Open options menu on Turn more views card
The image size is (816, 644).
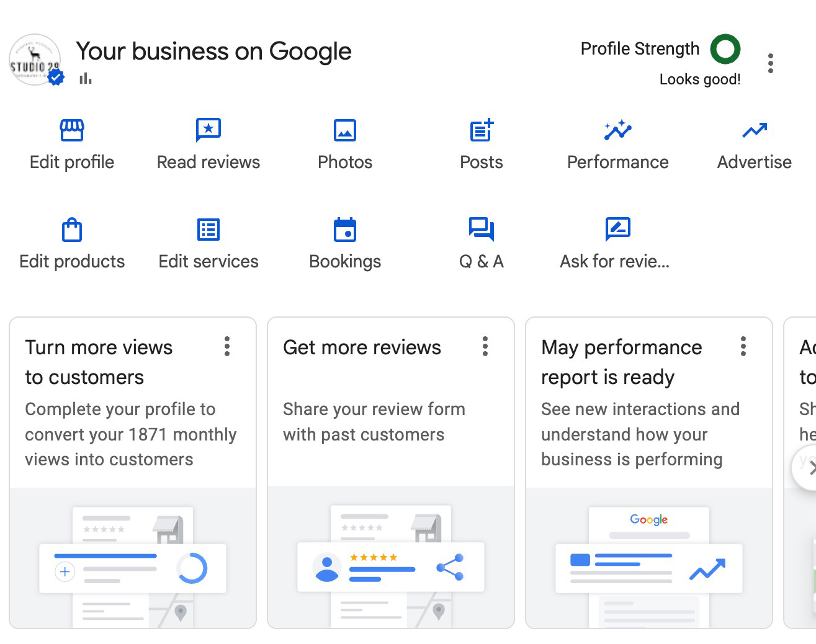227,346
